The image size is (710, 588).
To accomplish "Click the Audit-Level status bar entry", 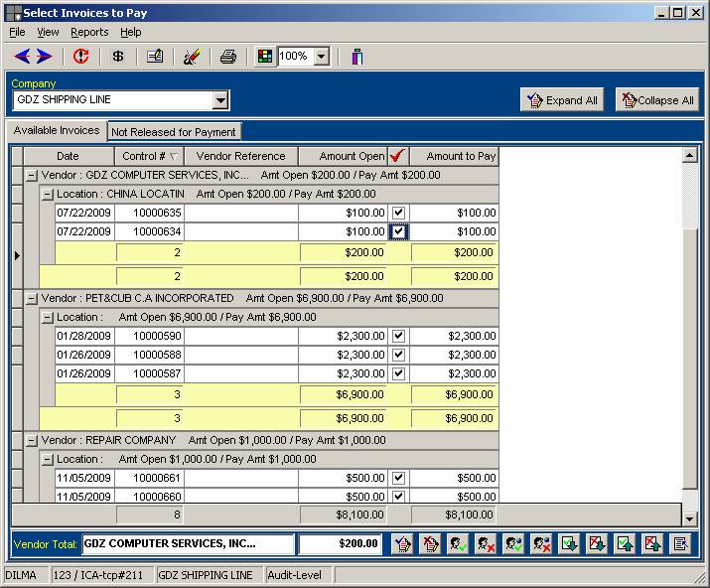I will point(299,575).
